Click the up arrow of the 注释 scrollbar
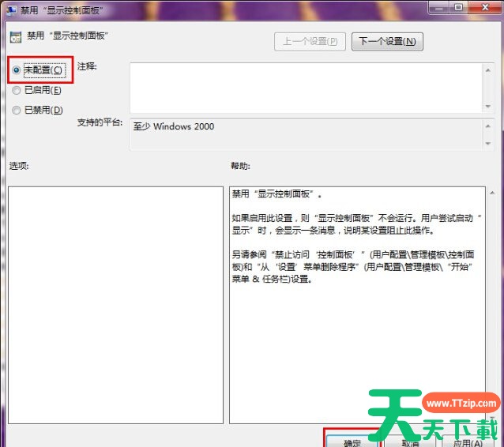The width and height of the screenshot is (504, 447). (488, 70)
